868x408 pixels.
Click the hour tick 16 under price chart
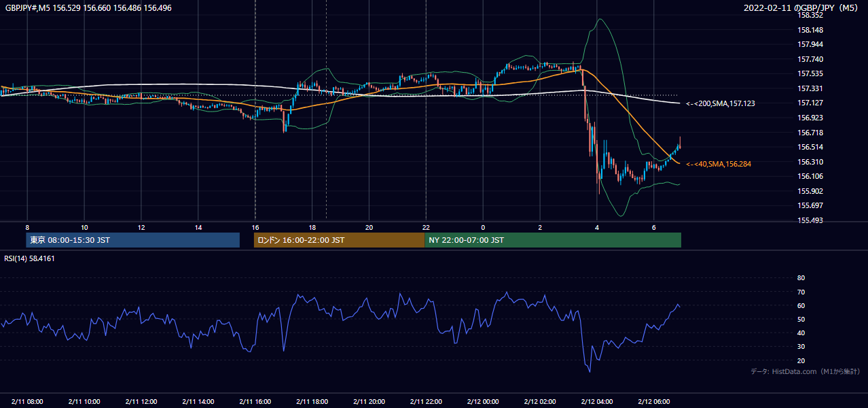click(255, 227)
